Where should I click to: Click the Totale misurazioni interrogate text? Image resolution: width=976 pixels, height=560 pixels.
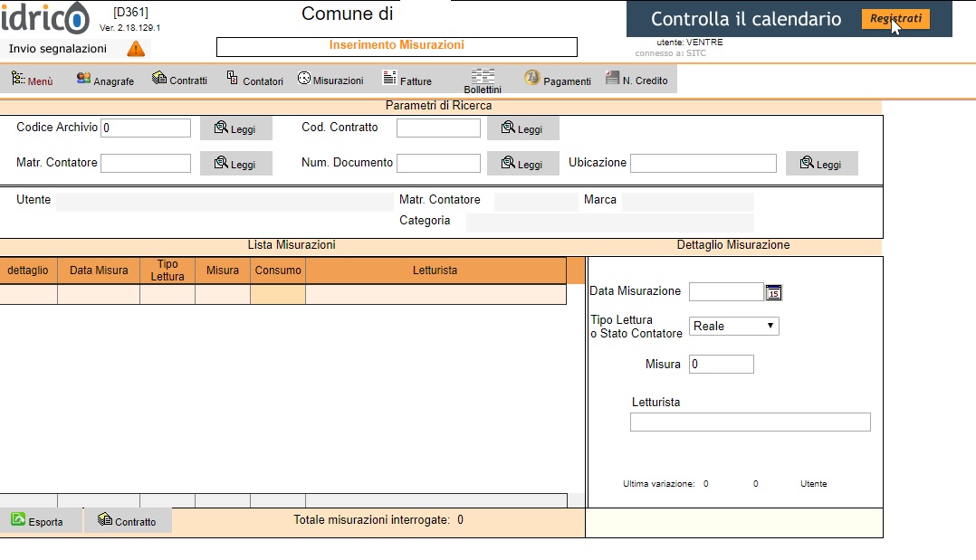pyautogui.click(x=378, y=519)
